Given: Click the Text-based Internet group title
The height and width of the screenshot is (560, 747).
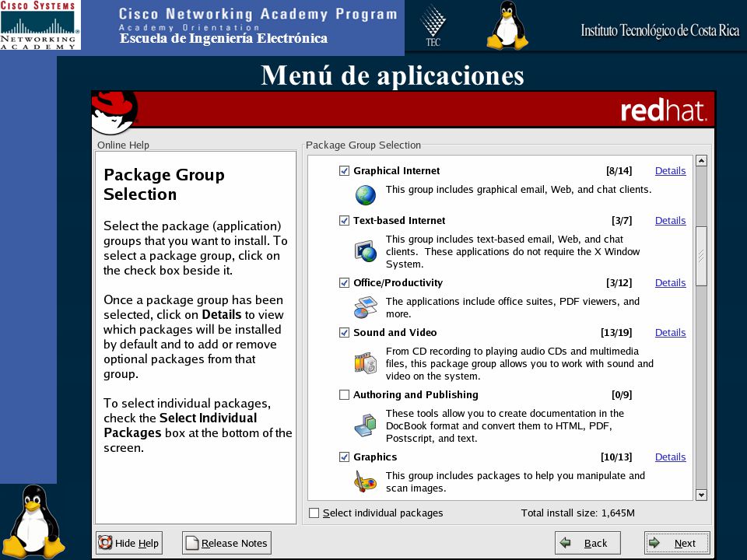Looking at the screenshot, I should pos(399,220).
